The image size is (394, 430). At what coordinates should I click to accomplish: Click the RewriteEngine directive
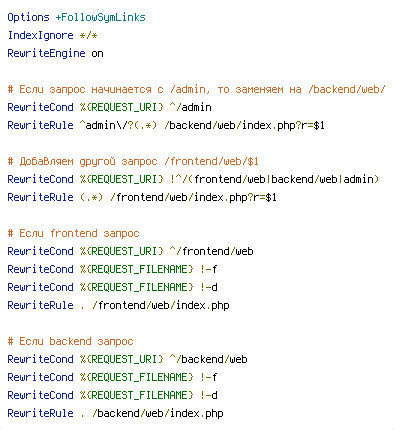(x=46, y=53)
